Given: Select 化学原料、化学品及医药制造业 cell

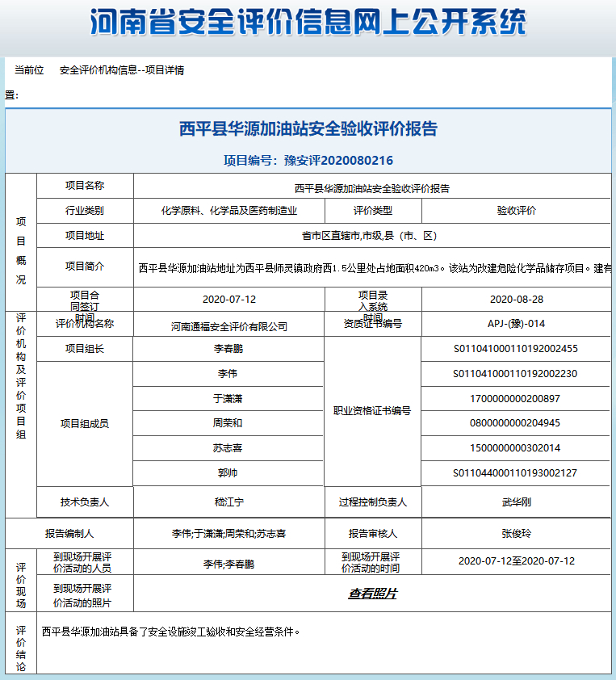Looking at the screenshot, I should coord(229,211).
